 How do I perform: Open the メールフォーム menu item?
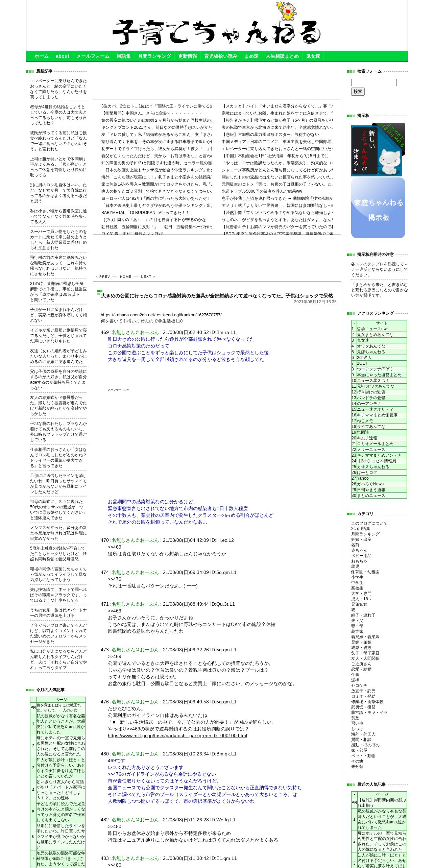coord(93,56)
